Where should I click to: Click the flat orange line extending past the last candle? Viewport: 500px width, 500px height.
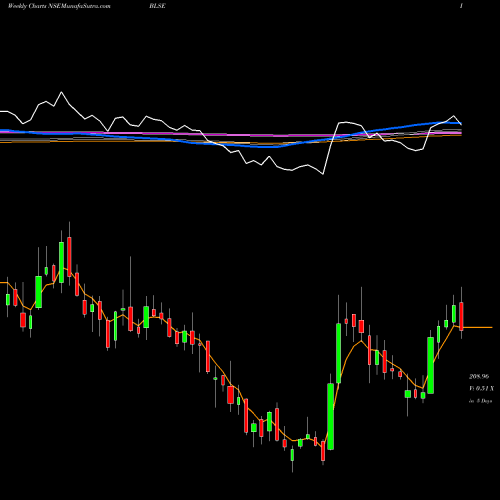coord(478,327)
